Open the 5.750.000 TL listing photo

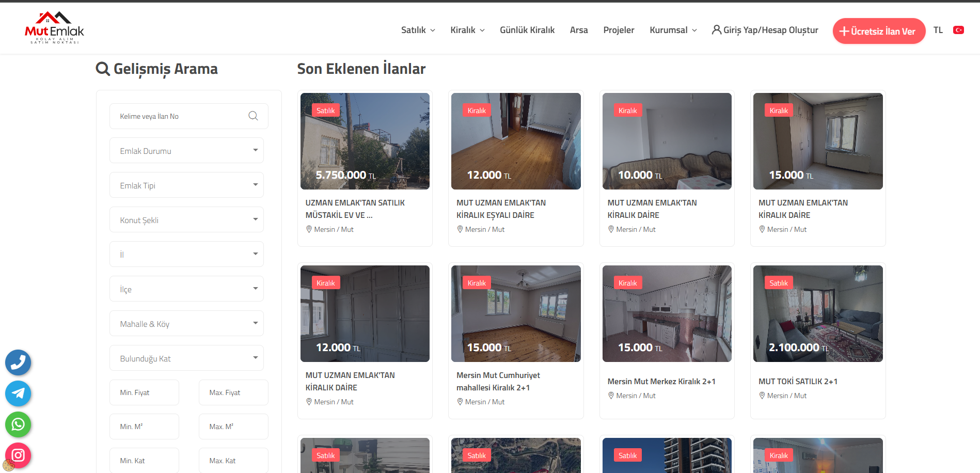point(365,141)
